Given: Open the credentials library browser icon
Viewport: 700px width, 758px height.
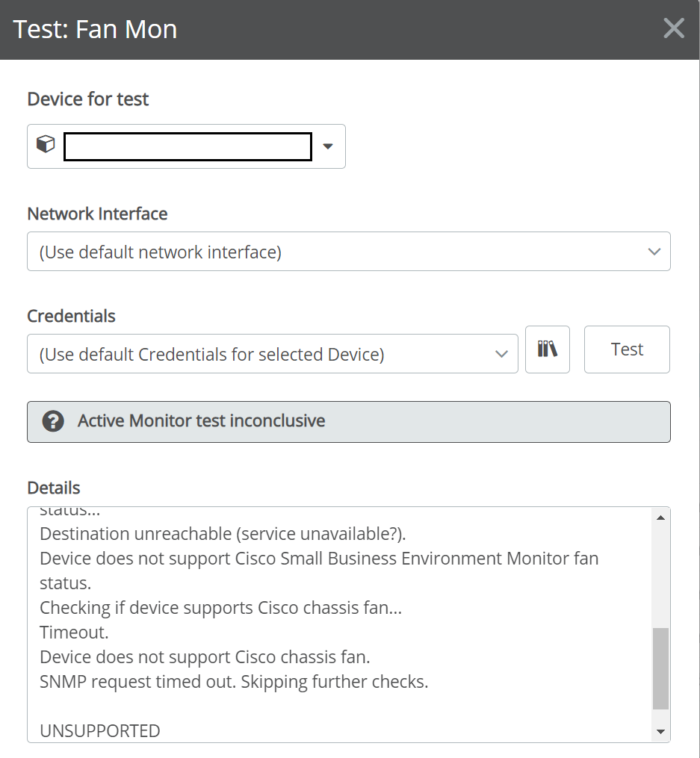Looking at the screenshot, I should [548, 350].
